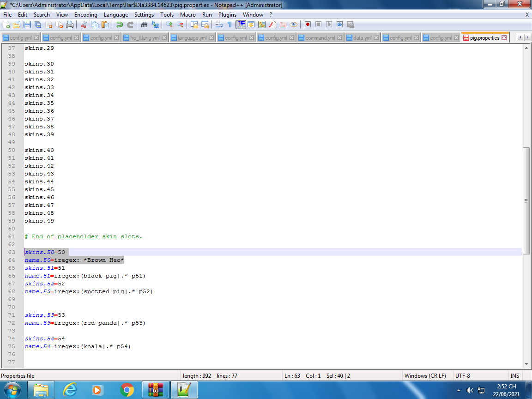
Task: Open the Encoding menu
Action: (x=85, y=15)
